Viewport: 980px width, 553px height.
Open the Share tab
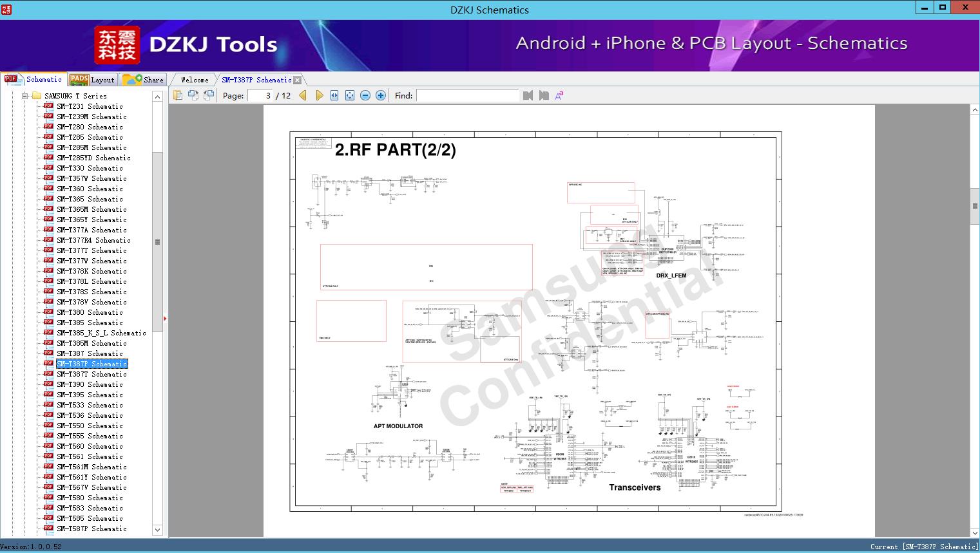click(x=143, y=80)
